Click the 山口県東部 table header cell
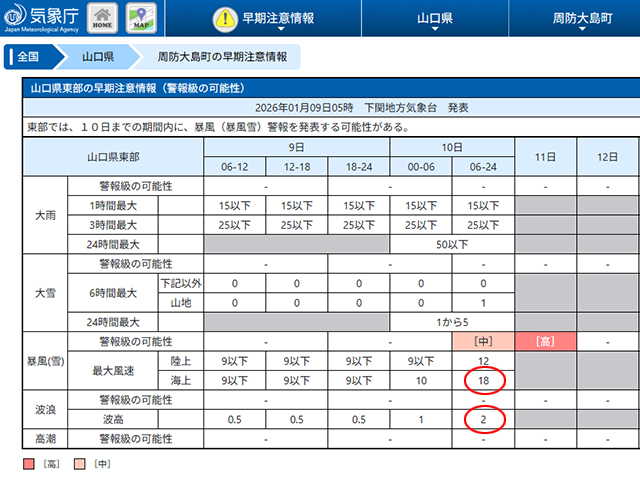The height and width of the screenshot is (480, 640). click(x=113, y=158)
